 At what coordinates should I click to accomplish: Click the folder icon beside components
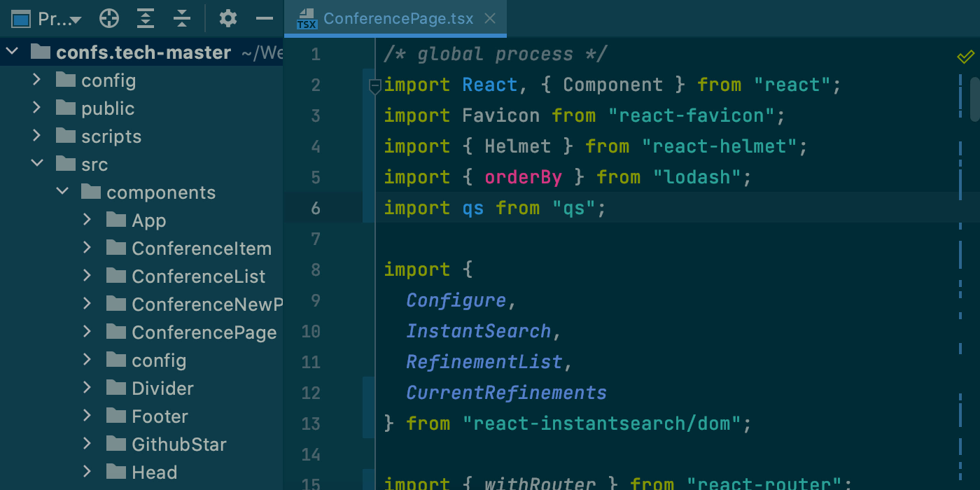pos(90,192)
